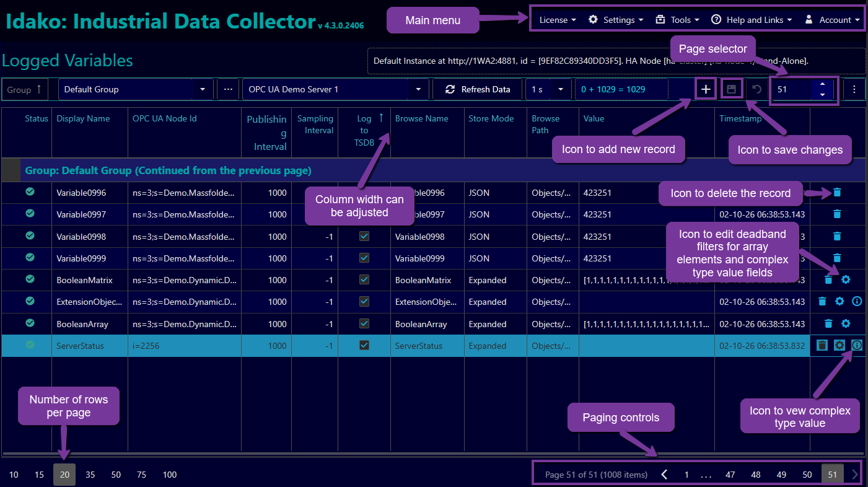Open deadband filter gear for BooleanArray row
The height and width of the screenshot is (487, 868).
[845, 323]
